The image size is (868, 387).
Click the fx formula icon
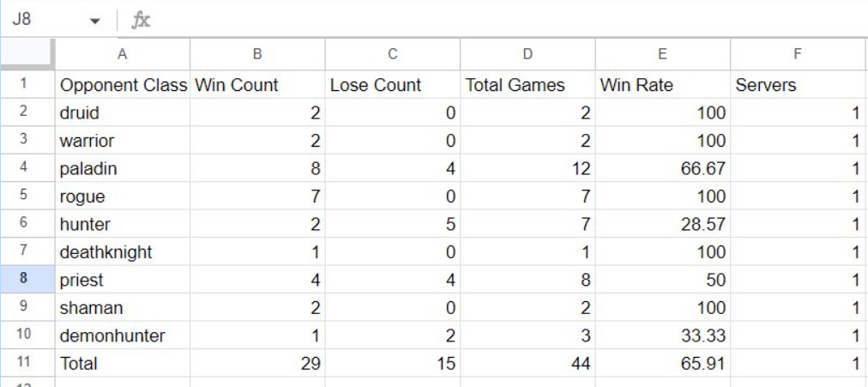click(141, 21)
